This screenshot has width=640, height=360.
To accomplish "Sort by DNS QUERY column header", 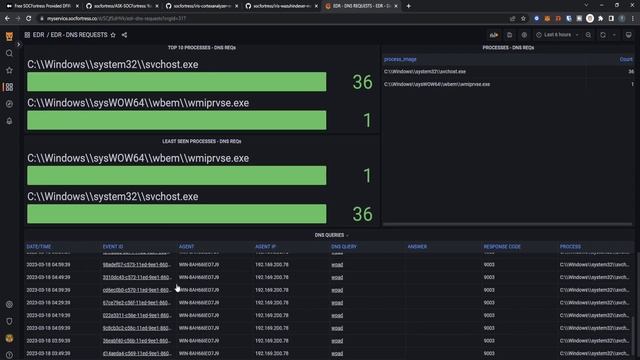I will (344, 247).
